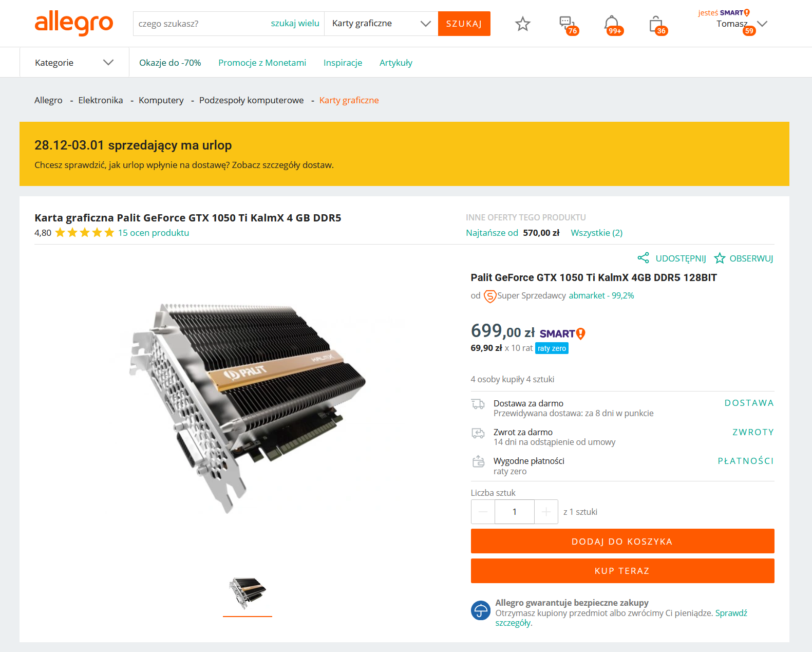This screenshot has height=652, width=812.
Task: Open Promocje z Monetami menu item
Action: click(262, 63)
